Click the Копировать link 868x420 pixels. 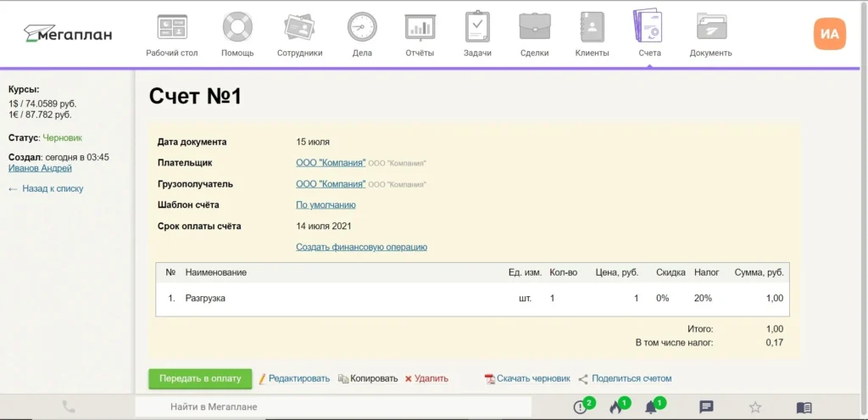pyautogui.click(x=374, y=378)
